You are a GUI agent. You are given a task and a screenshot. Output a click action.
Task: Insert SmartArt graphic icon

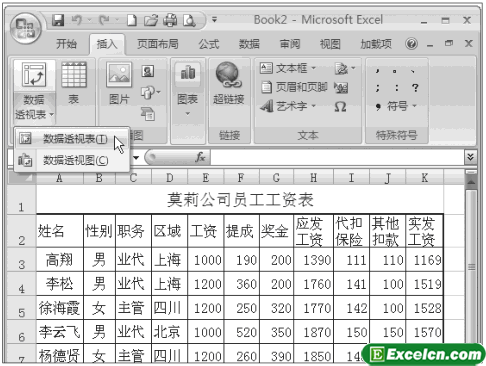[x=148, y=114]
